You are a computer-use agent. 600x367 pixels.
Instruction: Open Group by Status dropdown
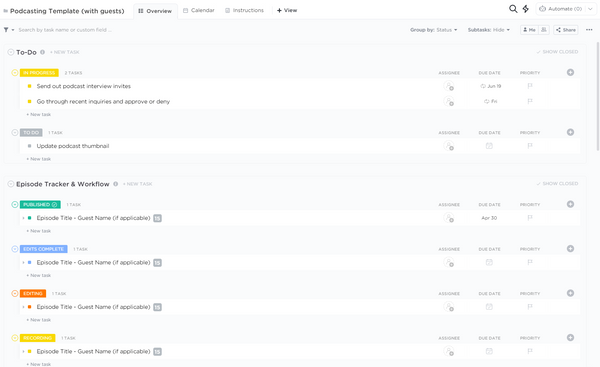click(434, 30)
